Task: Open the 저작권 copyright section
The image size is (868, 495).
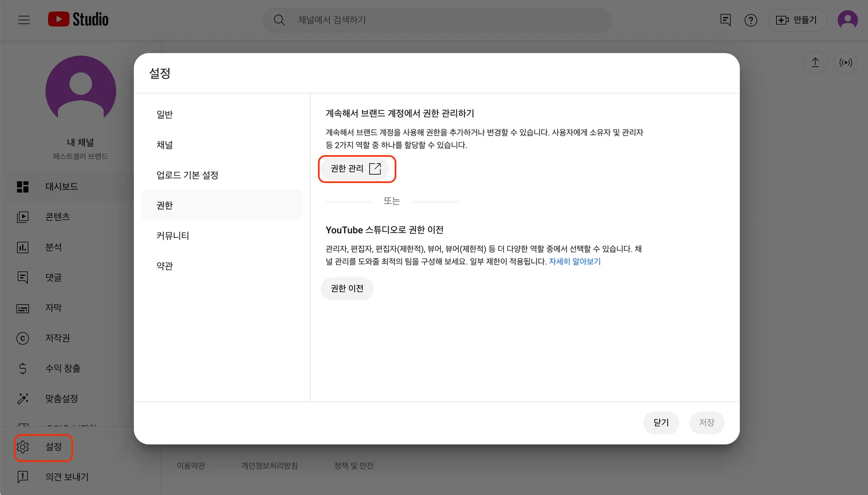Action: [x=57, y=338]
